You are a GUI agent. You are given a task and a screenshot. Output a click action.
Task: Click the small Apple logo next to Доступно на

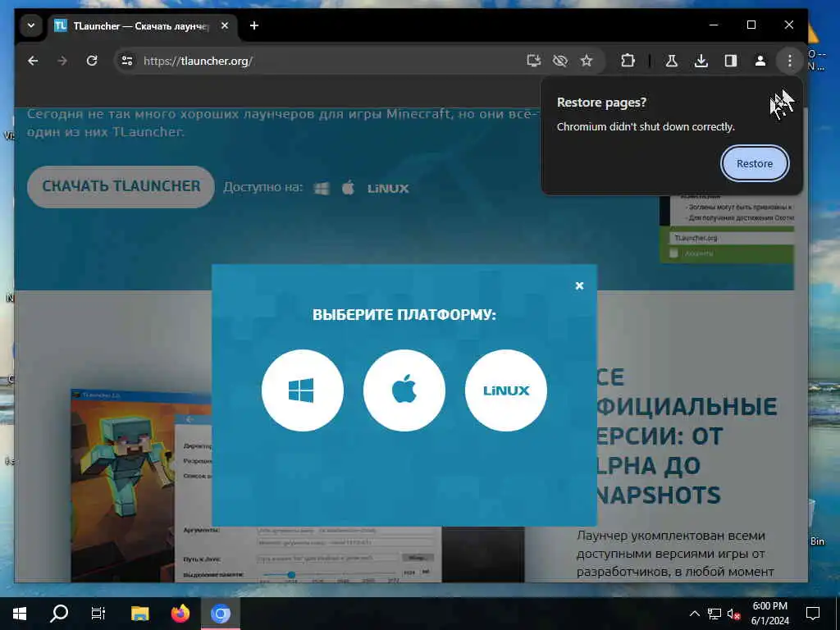348,188
